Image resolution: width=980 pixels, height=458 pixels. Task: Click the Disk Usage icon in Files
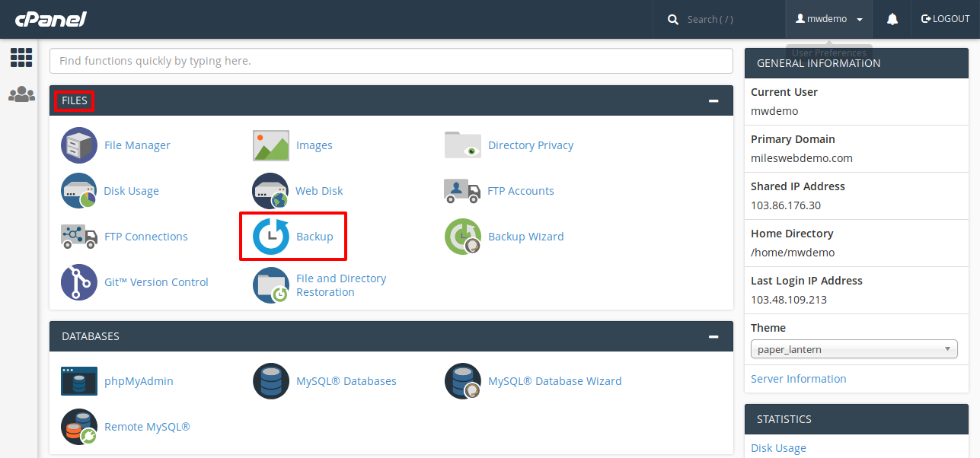click(x=79, y=191)
